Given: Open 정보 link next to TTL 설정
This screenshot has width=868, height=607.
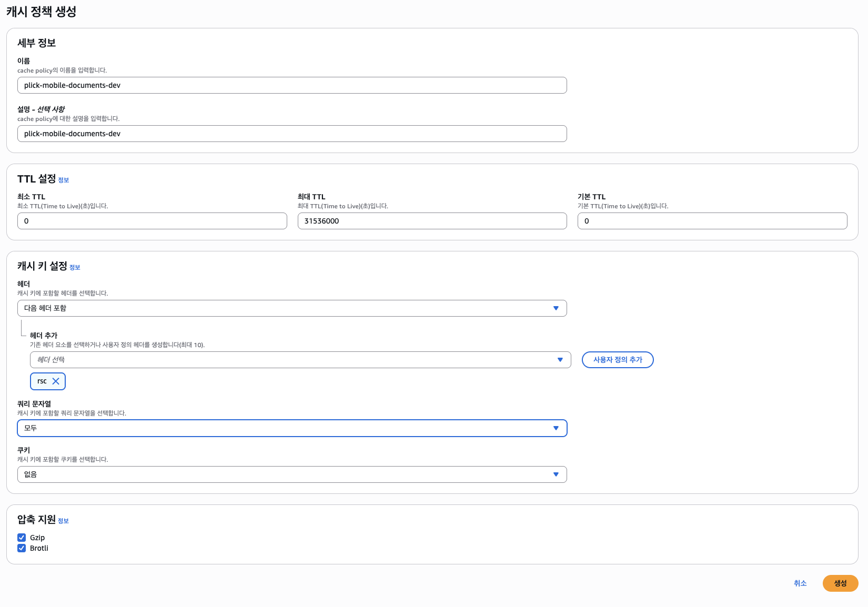Looking at the screenshot, I should (64, 180).
